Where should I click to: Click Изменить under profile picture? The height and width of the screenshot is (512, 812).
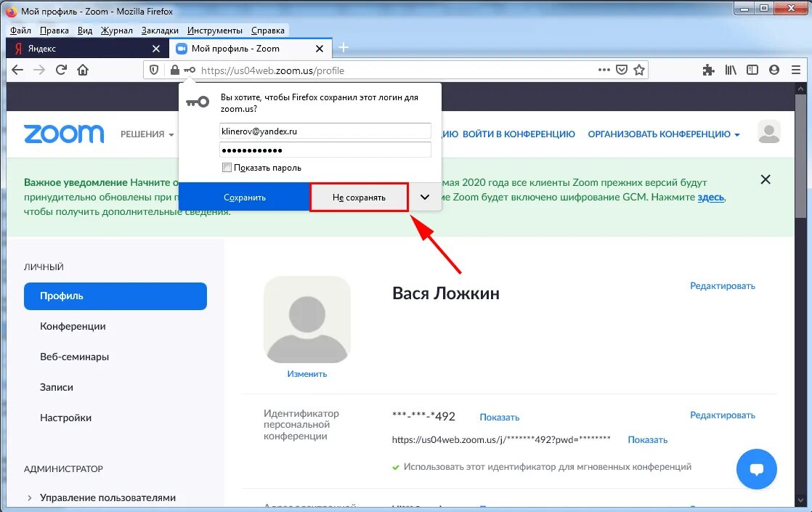(x=307, y=374)
